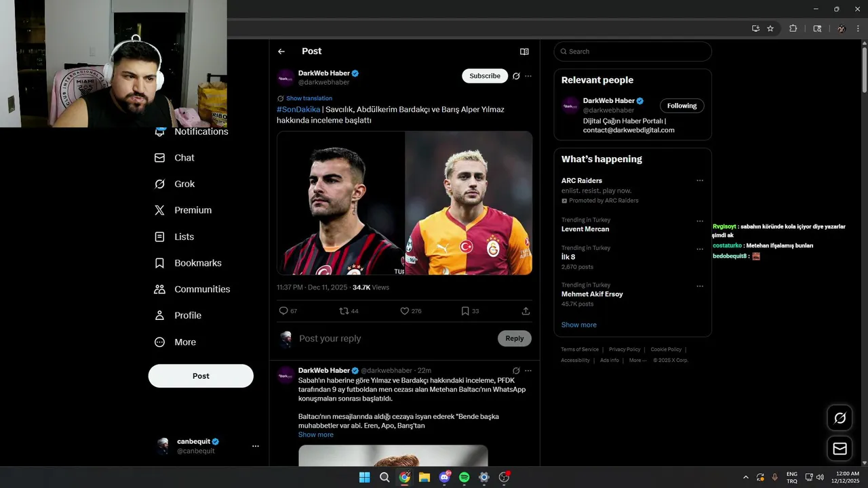Viewport: 868px width, 488px height.
Task: Open floating Messages envelope button
Action: pyautogui.click(x=840, y=449)
